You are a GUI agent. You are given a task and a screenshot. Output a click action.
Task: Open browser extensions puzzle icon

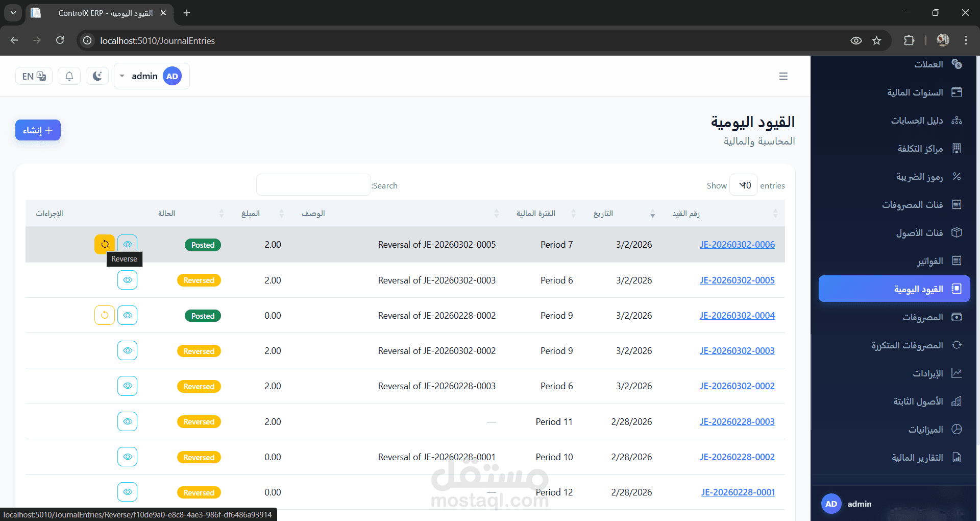tap(909, 40)
